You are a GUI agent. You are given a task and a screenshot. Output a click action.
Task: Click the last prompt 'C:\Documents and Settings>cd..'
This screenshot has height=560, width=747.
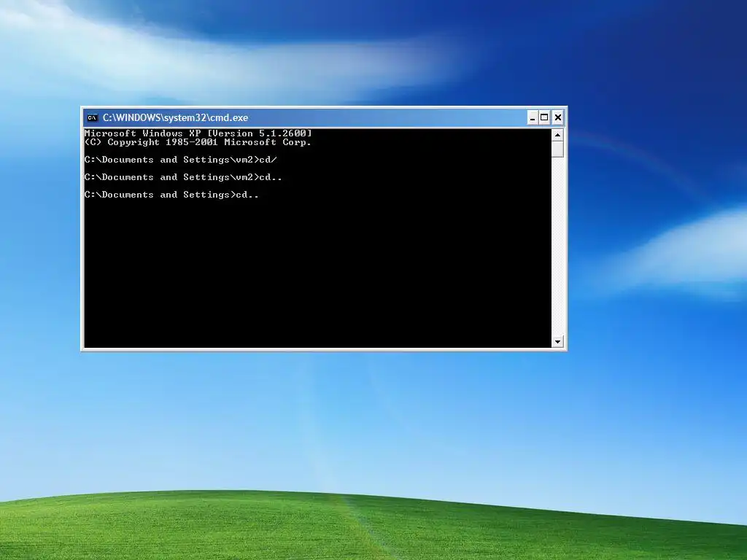tap(171, 195)
